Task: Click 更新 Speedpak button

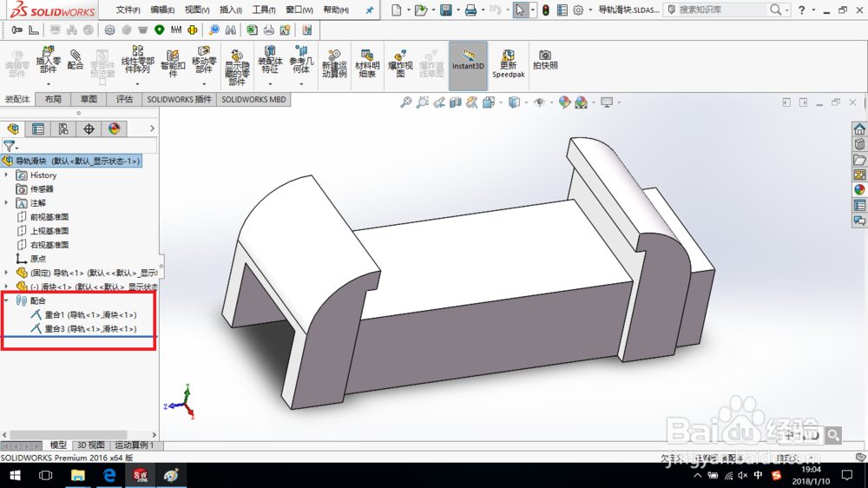Action: [x=508, y=63]
